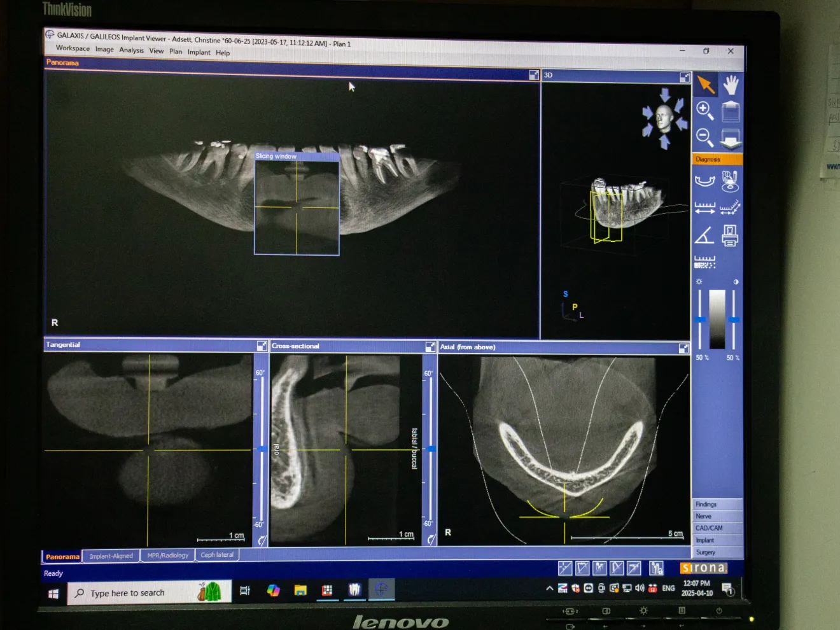
Task: Open the notification center
Action: (x=728, y=589)
